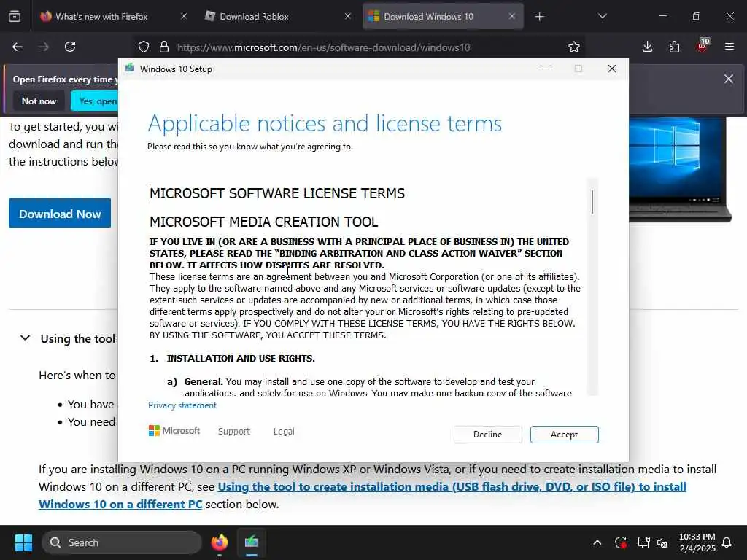Decline the license terms
Screen dimensions: 747x560
point(487,435)
